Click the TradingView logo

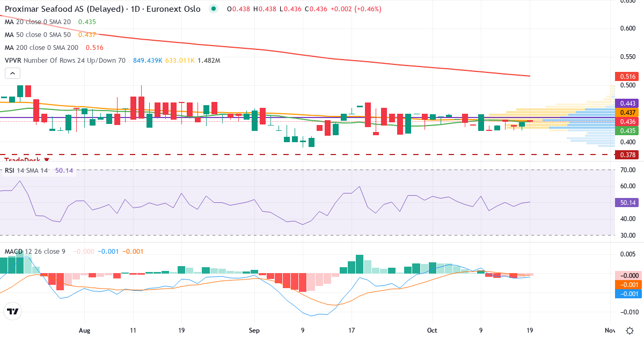13,311
